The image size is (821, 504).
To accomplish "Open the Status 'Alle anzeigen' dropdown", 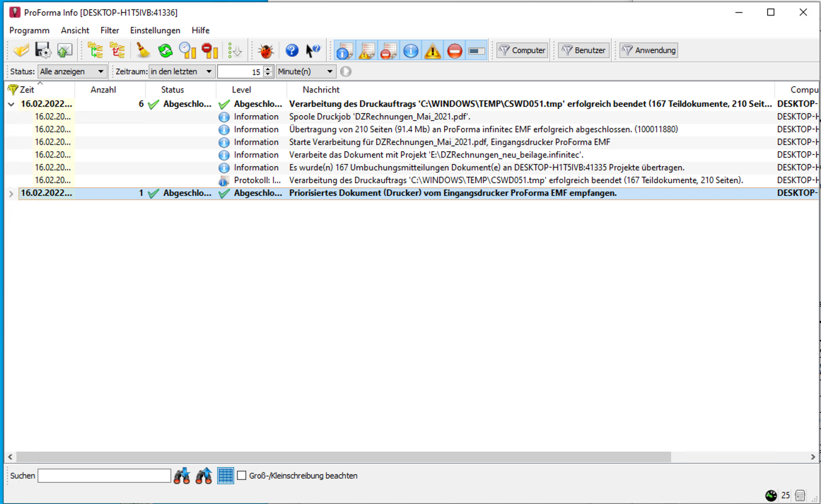I will pos(71,71).
